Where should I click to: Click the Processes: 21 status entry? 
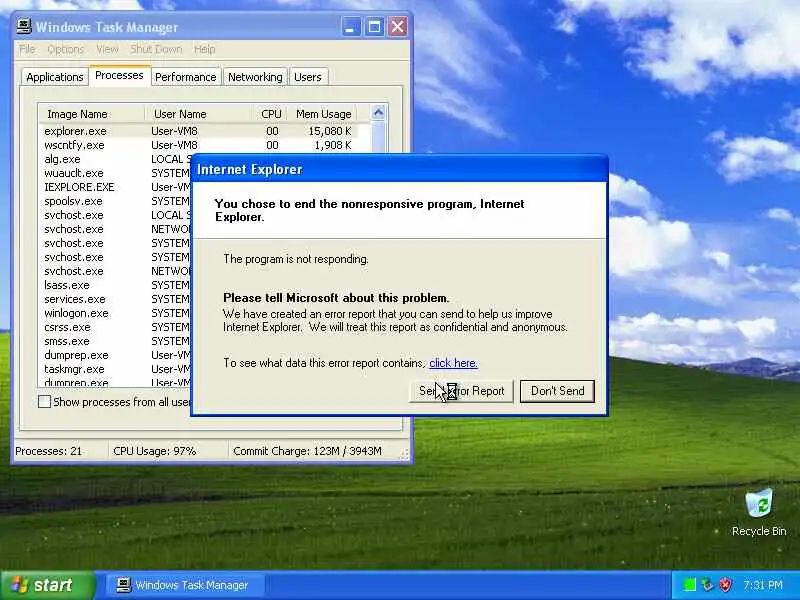click(48, 451)
